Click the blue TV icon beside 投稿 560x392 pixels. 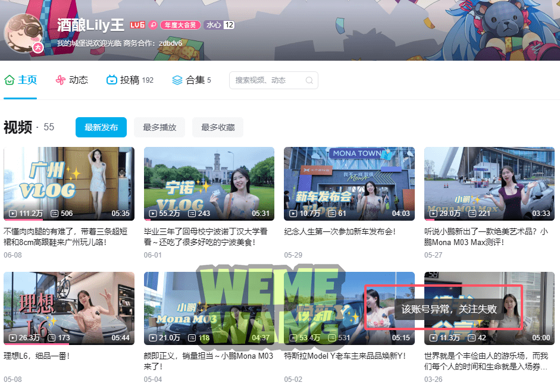point(111,79)
